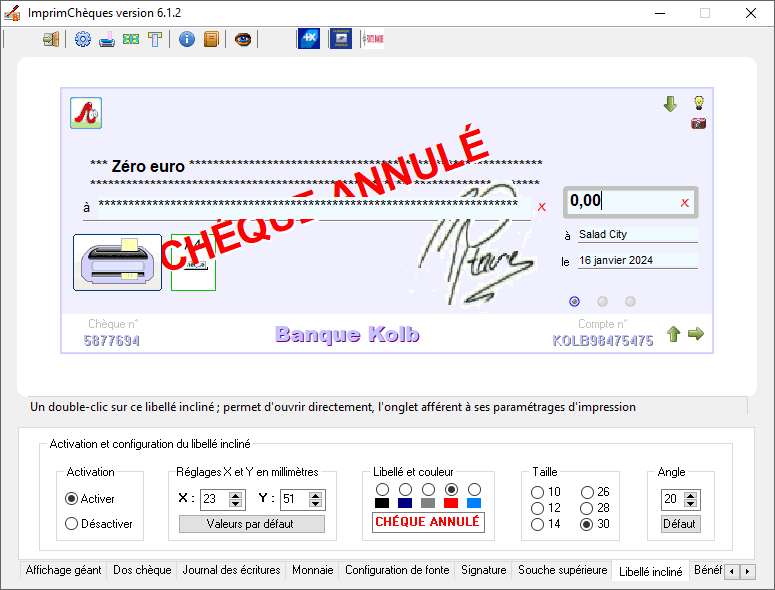Click the printer feed icon in toolbar
775x590 pixels.
[x=107, y=39]
